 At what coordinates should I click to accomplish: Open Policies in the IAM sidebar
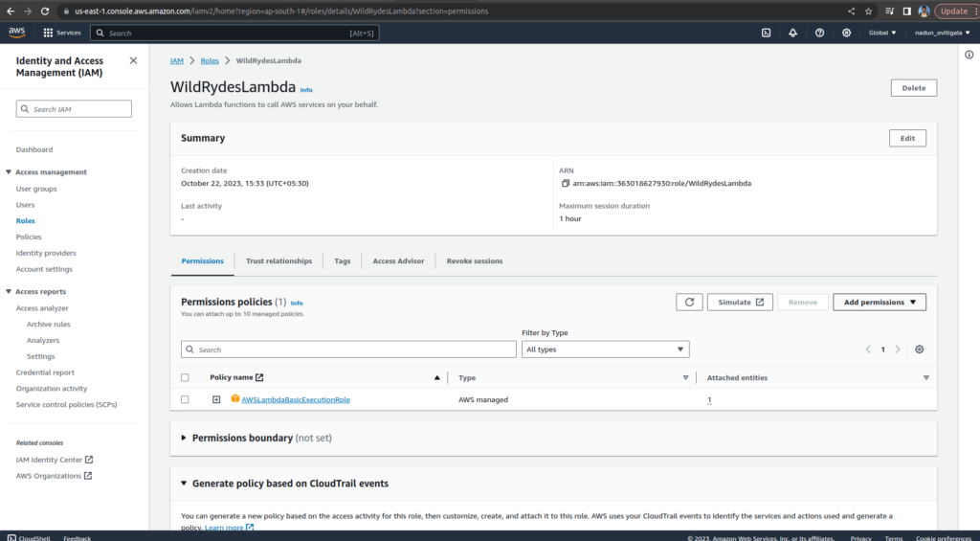click(x=29, y=237)
